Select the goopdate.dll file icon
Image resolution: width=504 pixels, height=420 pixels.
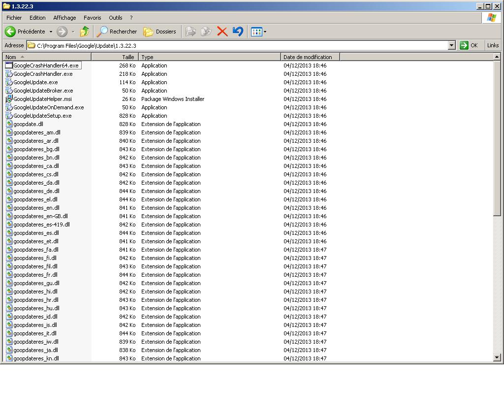tap(9, 124)
